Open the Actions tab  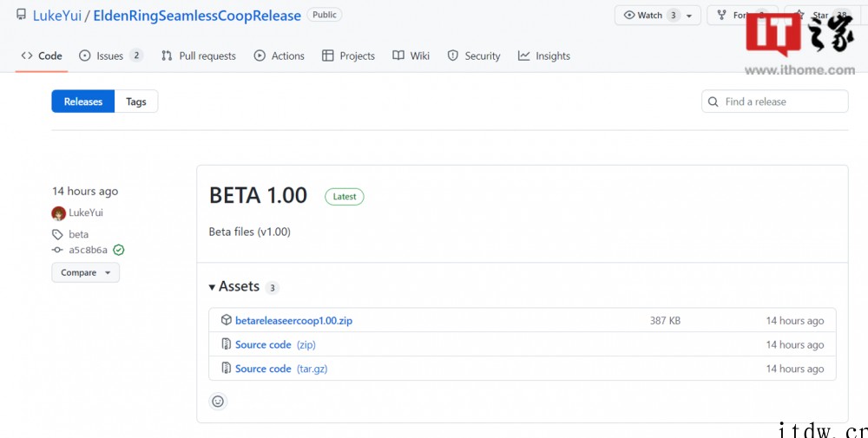[x=279, y=56]
